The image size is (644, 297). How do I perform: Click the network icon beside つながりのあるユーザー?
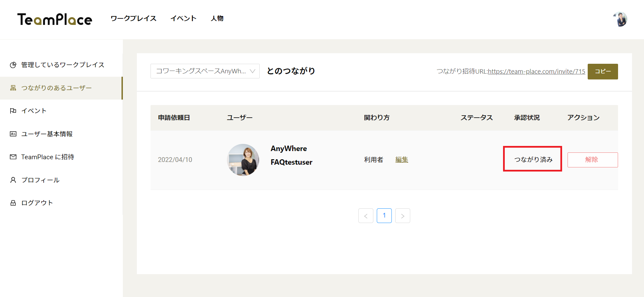(13, 88)
